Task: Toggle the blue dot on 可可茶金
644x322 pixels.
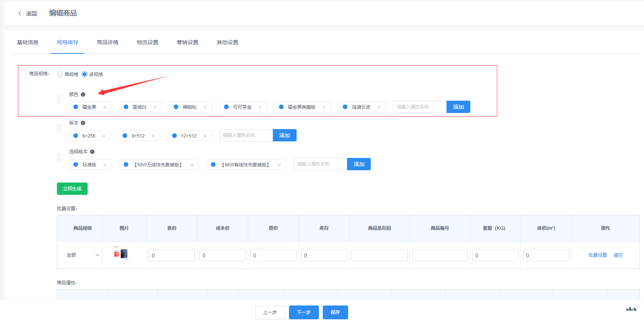Action: pos(226,107)
